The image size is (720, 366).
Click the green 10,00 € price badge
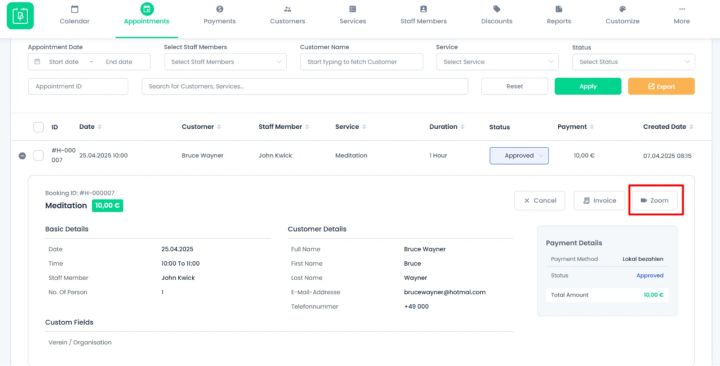point(107,206)
